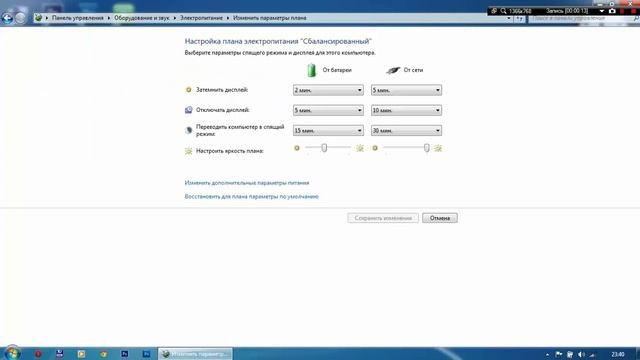Click label Настроить яркость плана
Viewport: 640px width, 360px height.
point(230,151)
